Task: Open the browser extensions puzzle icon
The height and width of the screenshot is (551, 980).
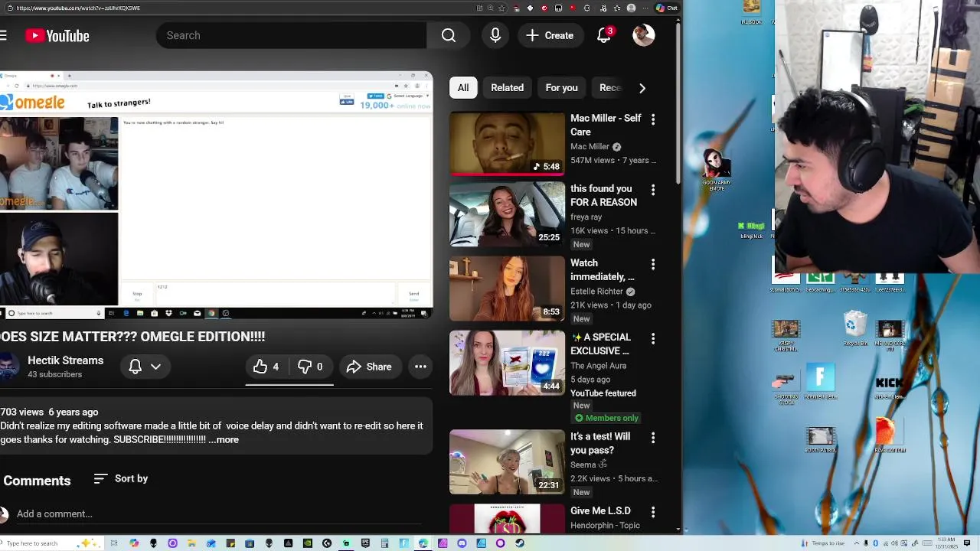Action: 586,8
